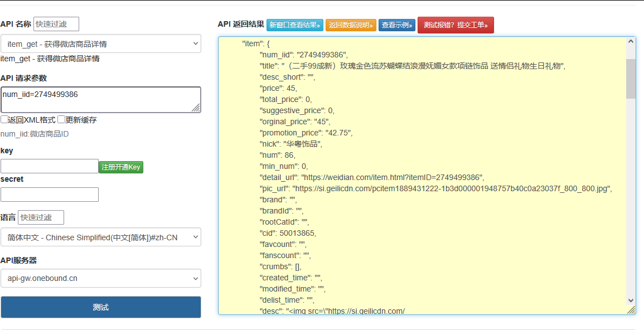Click the 语言 quick filter field
644x330 pixels.
[x=41, y=217]
